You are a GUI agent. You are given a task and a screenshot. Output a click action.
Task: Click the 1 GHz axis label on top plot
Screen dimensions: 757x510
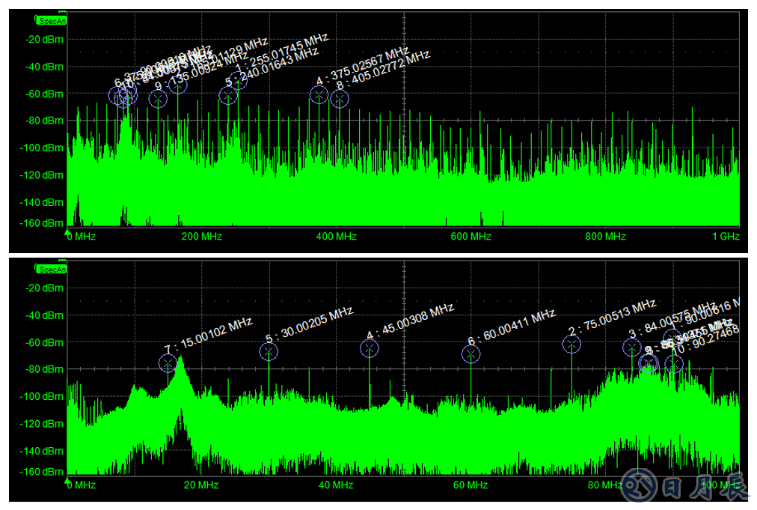pyautogui.click(x=726, y=237)
